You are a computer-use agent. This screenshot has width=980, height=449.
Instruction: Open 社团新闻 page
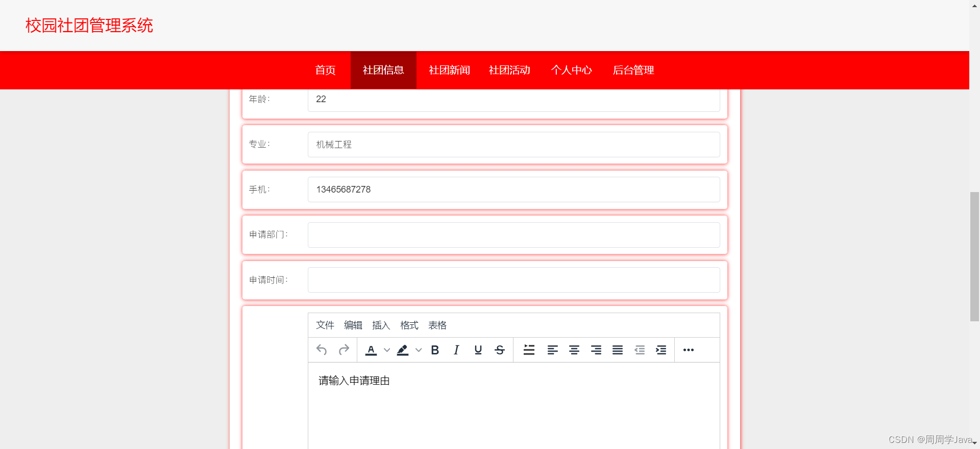pos(449,70)
